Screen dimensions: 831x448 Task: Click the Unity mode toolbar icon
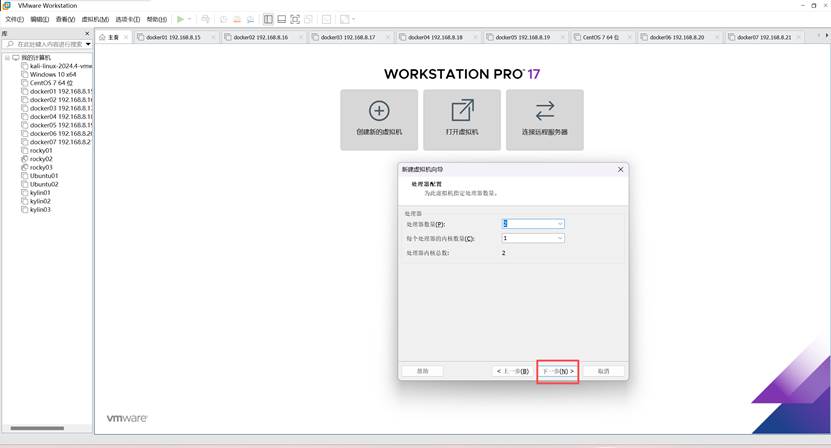click(308, 19)
